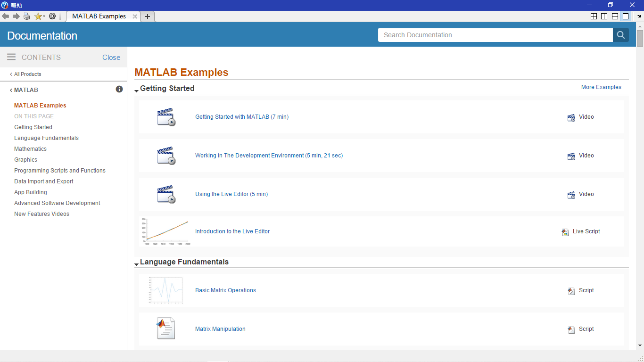Click the print page icon
This screenshot has height=362, width=644.
pyautogui.click(x=27, y=16)
